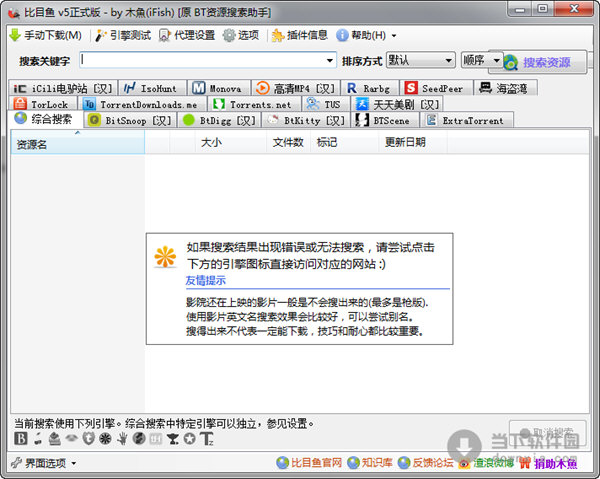Click the 友情提示 link in the tip box
This screenshot has width=600, height=479.
206,280
